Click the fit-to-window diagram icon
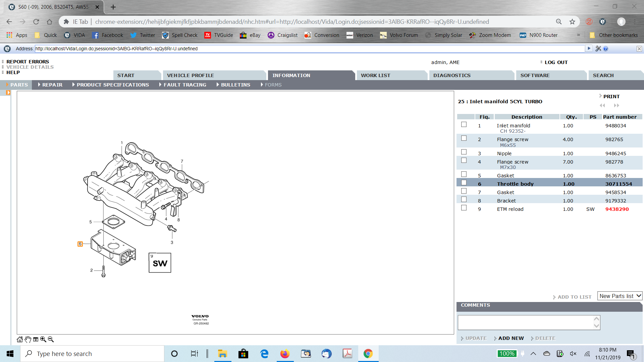The image size is (644, 362). (36, 339)
